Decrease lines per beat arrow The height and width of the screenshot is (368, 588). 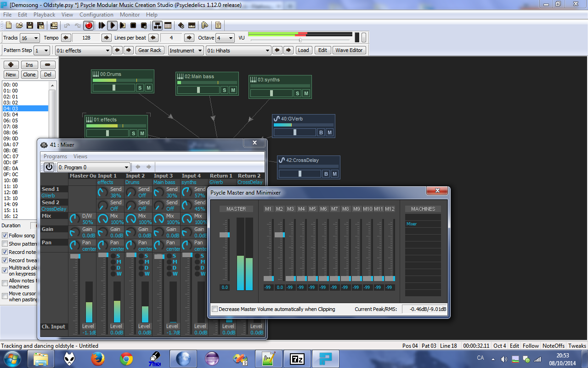153,38
